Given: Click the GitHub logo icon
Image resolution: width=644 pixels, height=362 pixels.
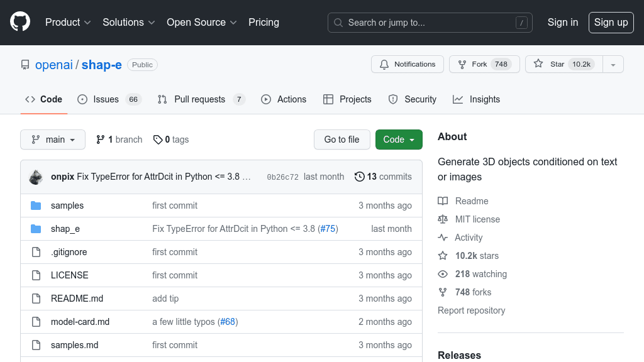Looking at the screenshot, I should [20, 22].
